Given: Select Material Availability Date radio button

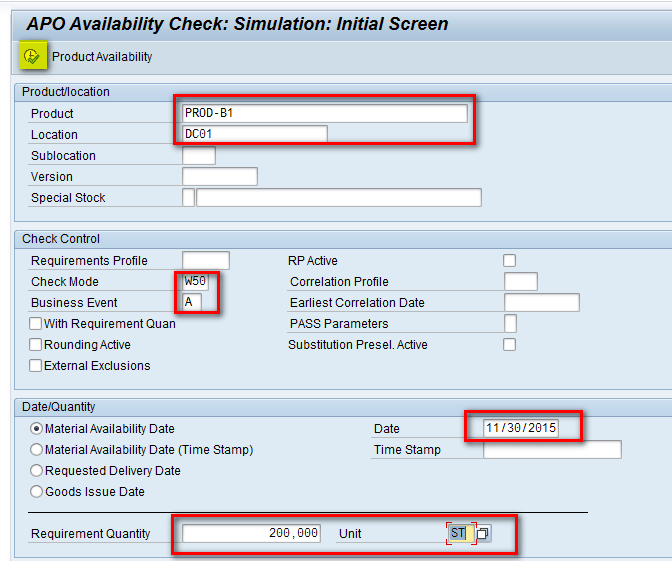Looking at the screenshot, I should [37, 428].
